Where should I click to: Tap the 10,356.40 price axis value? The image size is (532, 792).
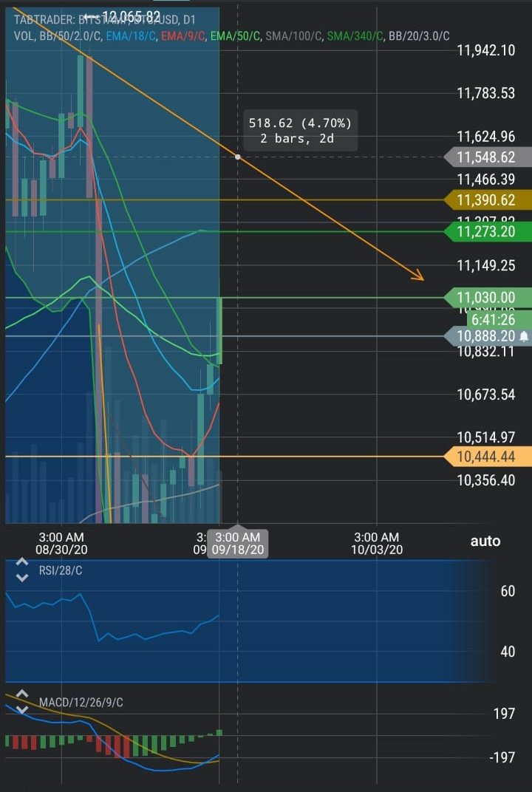(x=486, y=479)
